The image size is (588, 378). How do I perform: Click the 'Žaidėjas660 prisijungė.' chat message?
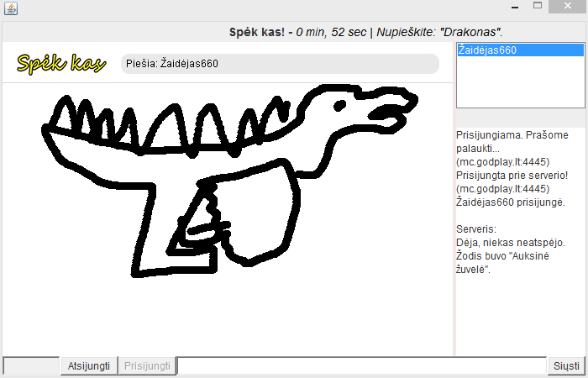[x=511, y=202]
